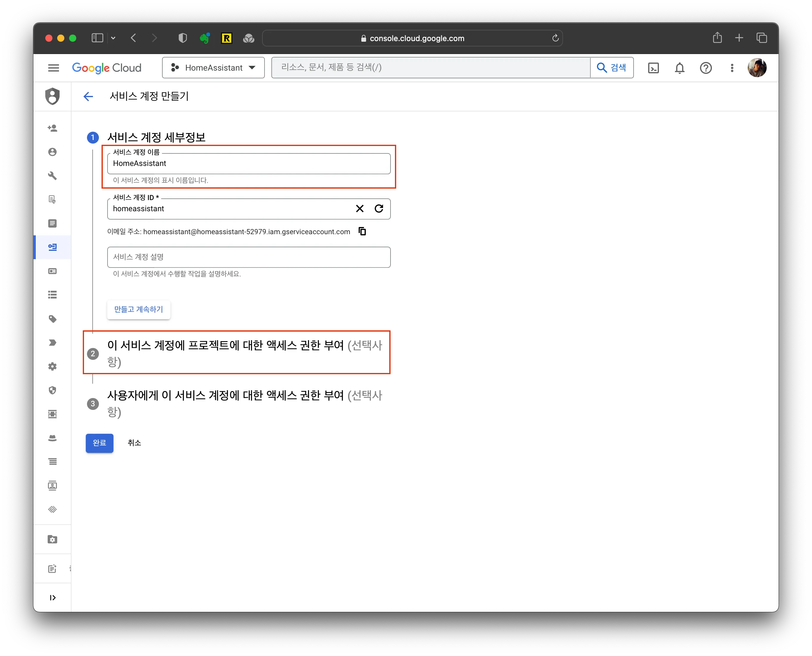This screenshot has height=656, width=812.
Task: Open the Google Cloud navigation hamburger menu
Action: (x=54, y=68)
